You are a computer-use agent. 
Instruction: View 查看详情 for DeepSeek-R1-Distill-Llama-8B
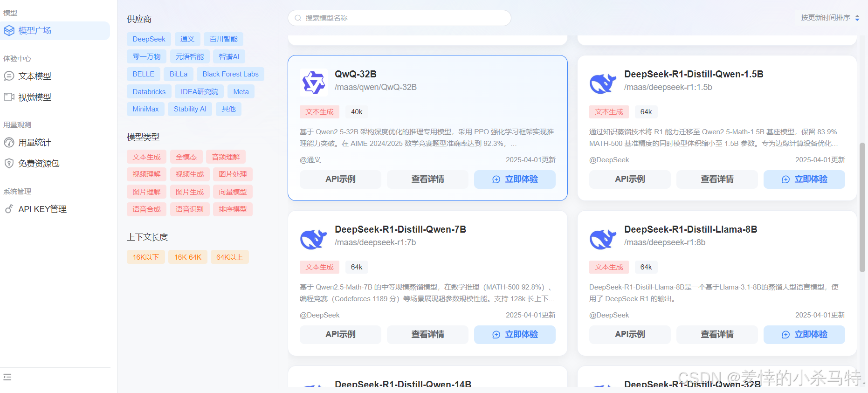pyautogui.click(x=717, y=335)
